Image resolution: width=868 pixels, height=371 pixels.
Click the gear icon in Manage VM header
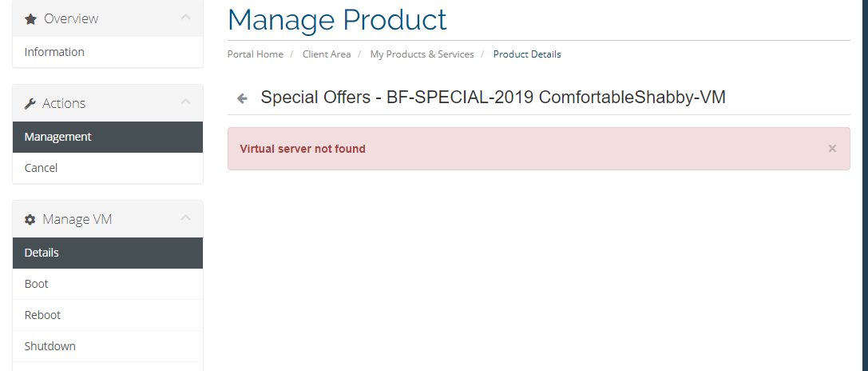pyautogui.click(x=30, y=219)
